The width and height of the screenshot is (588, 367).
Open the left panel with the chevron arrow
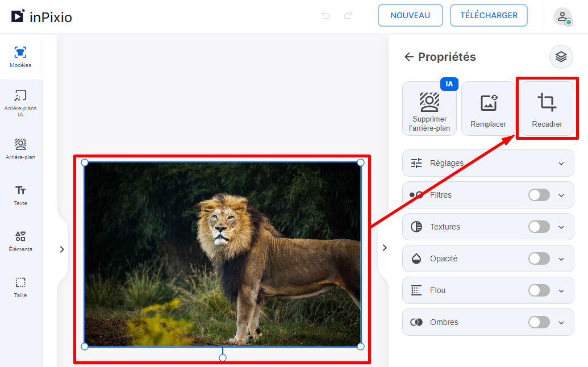click(62, 248)
